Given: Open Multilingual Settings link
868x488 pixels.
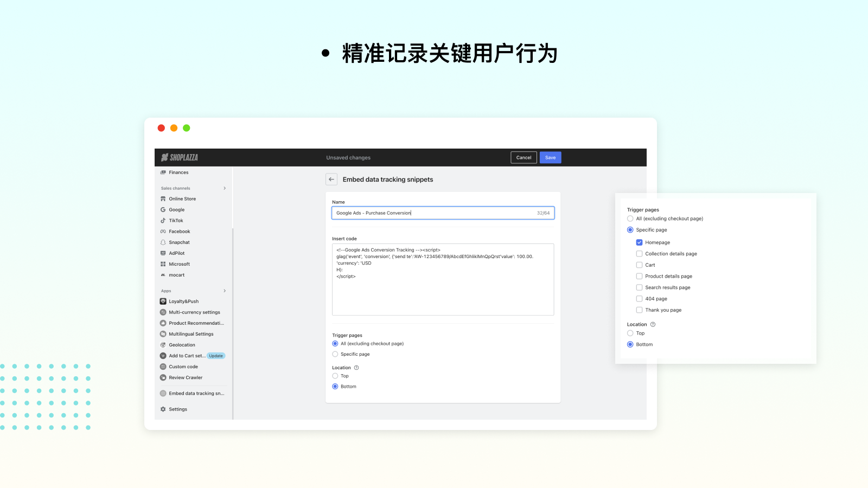Looking at the screenshot, I should [x=191, y=334].
